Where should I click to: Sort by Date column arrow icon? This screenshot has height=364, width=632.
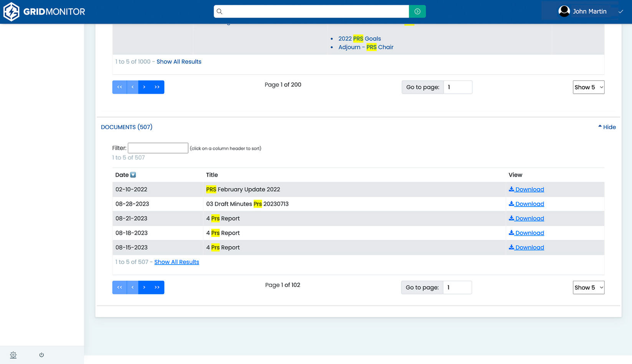[133, 175]
